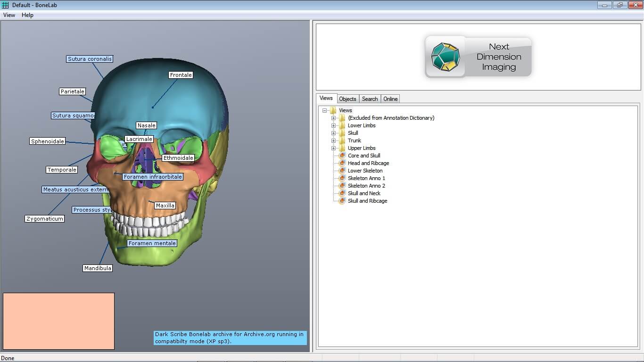Image resolution: width=644 pixels, height=362 pixels.
Task: Click the compatibility mode info box
Action: (231, 337)
